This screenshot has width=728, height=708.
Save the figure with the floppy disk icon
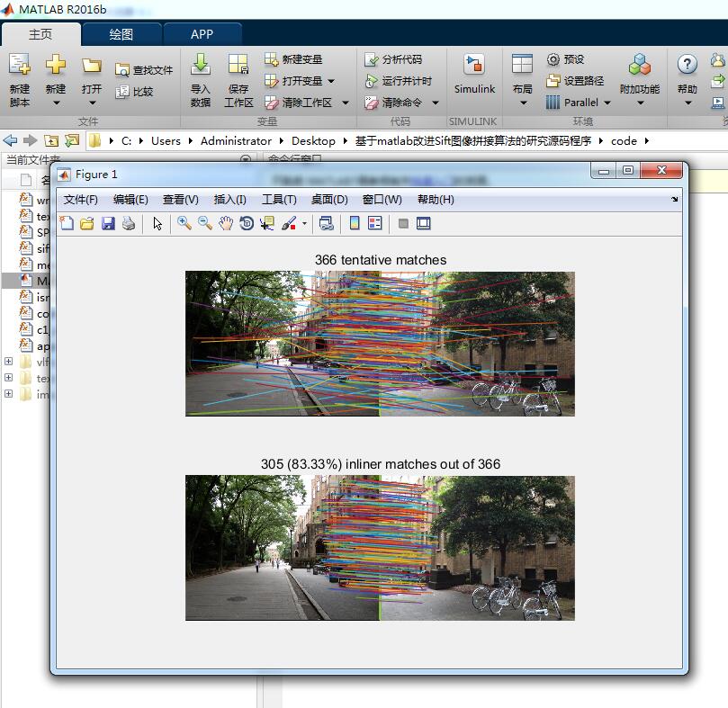(x=108, y=224)
